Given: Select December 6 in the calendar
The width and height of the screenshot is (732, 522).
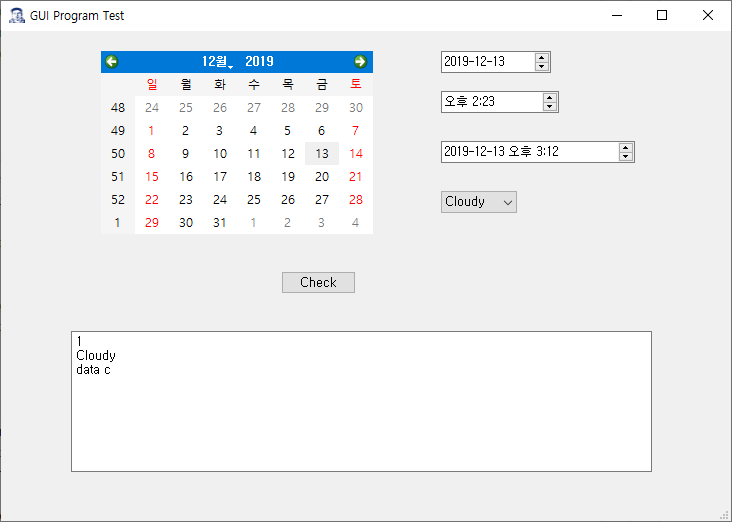Looking at the screenshot, I should [322, 131].
